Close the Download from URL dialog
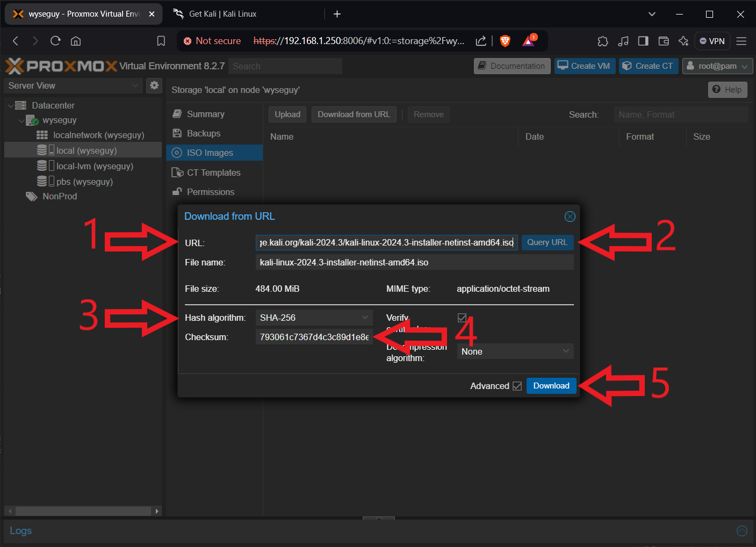756x547 pixels. pos(570,216)
